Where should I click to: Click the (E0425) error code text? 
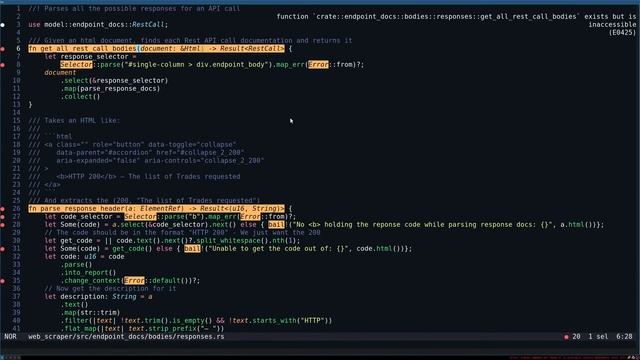[622, 32]
